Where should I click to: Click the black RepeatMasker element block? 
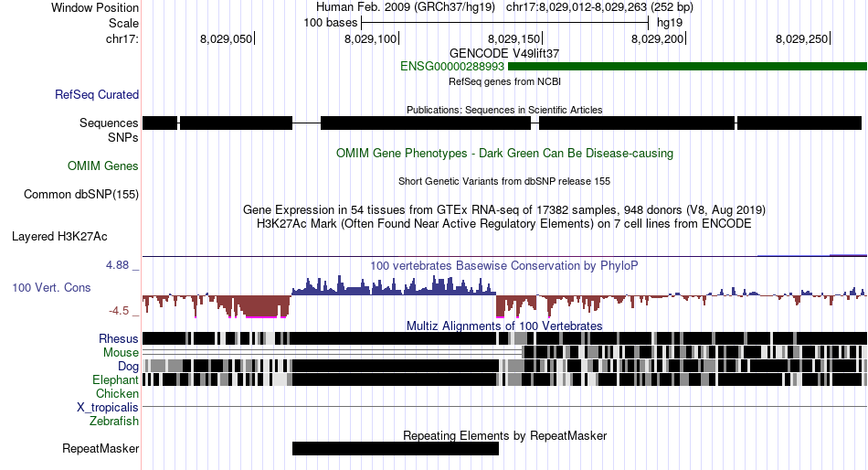click(396, 448)
